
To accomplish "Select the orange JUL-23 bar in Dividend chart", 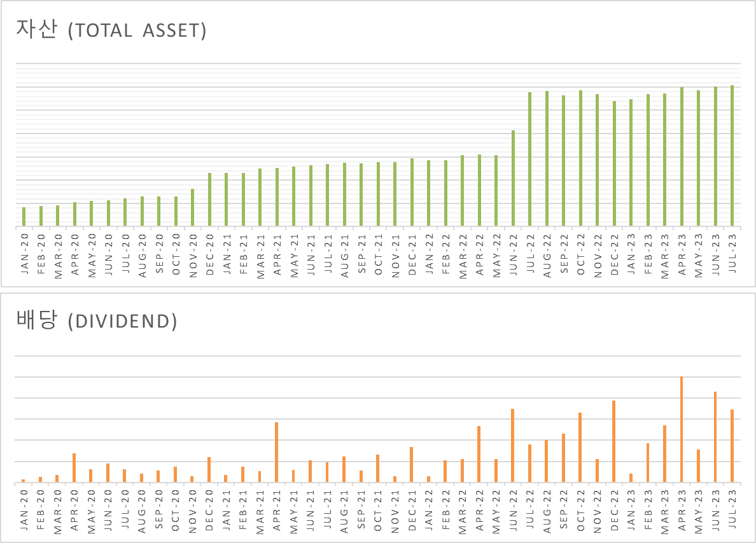I will click(732, 446).
